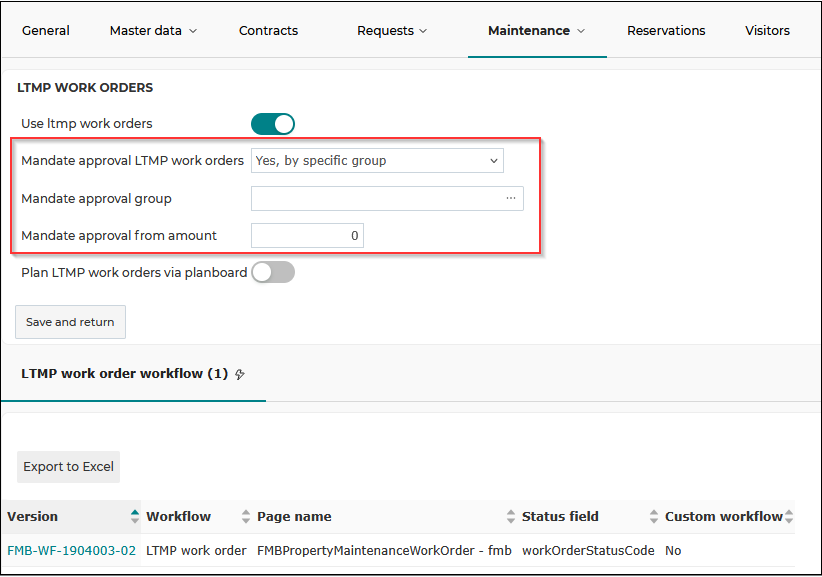Select the LTMP work order workflow (1) tab
This screenshot has width=822, height=577.
(x=133, y=374)
